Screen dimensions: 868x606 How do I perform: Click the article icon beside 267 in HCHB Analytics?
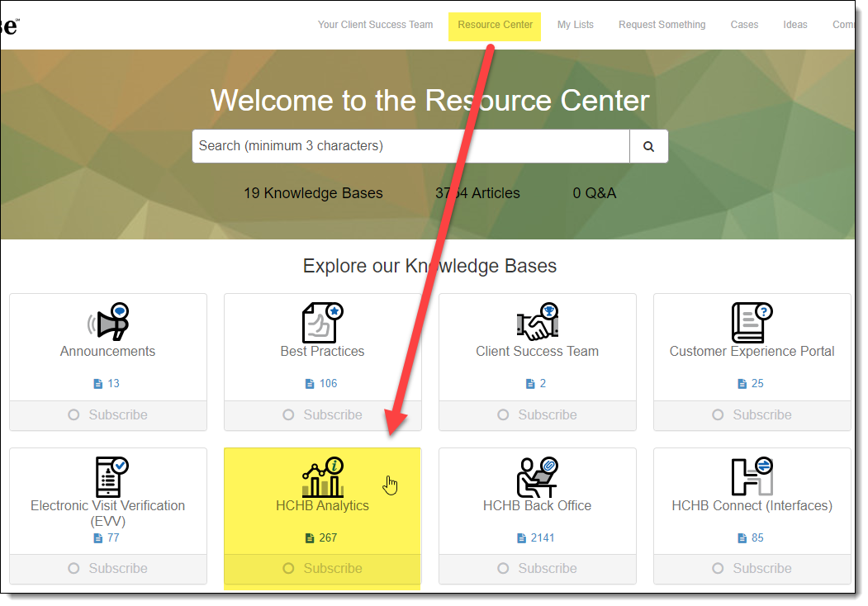tap(310, 538)
